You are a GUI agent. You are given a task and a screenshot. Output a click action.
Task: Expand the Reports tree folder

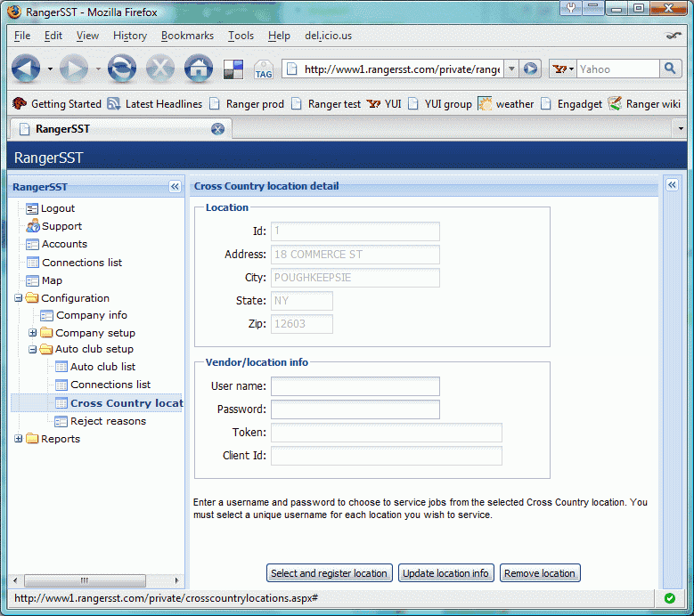click(19, 439)
